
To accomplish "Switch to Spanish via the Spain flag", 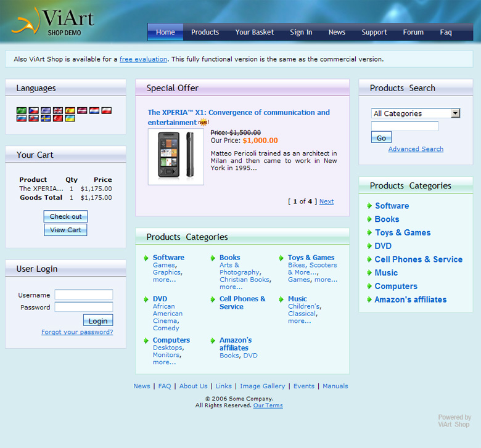I will coord(70,110).
